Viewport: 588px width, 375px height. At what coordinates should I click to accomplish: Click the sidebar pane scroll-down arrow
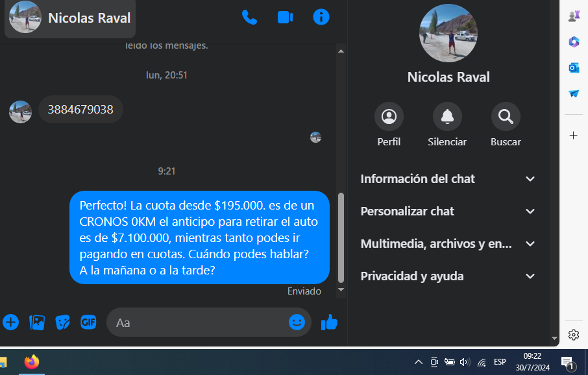click(x=555, y=338)
